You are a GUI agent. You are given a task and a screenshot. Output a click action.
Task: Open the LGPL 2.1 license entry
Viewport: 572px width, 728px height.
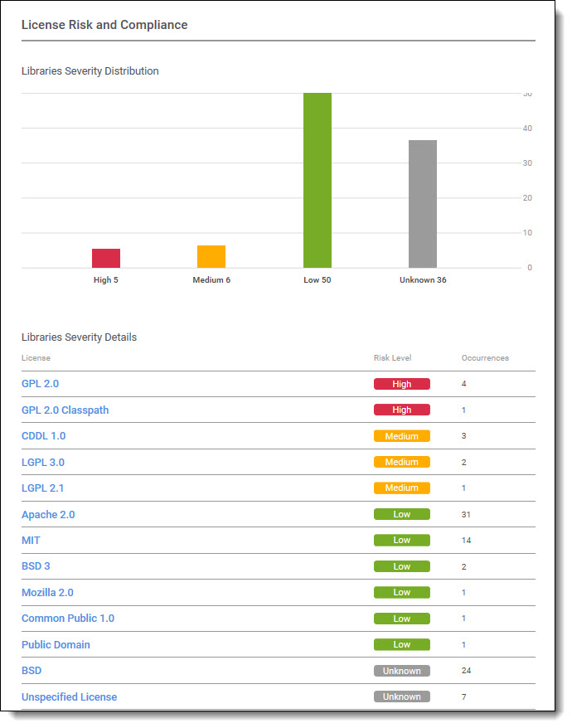pos(42,488)
